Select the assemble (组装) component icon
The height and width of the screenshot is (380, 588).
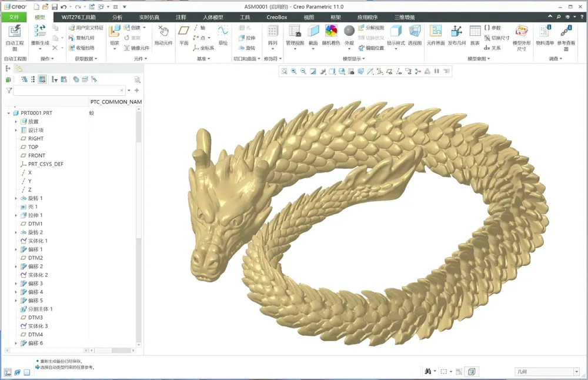click(x=115, y=36)
